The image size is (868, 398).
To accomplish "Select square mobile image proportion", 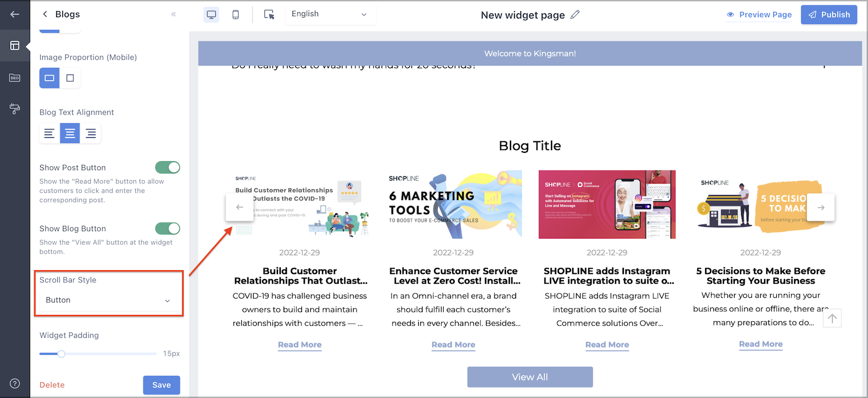I will pos(70,78).
